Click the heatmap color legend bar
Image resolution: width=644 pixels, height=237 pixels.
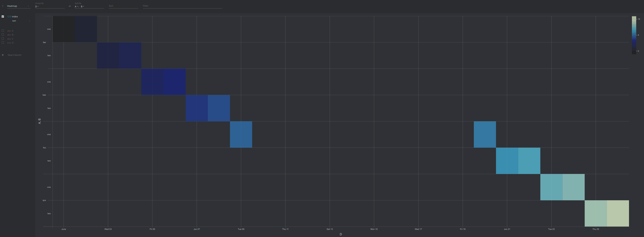[634, 35]
